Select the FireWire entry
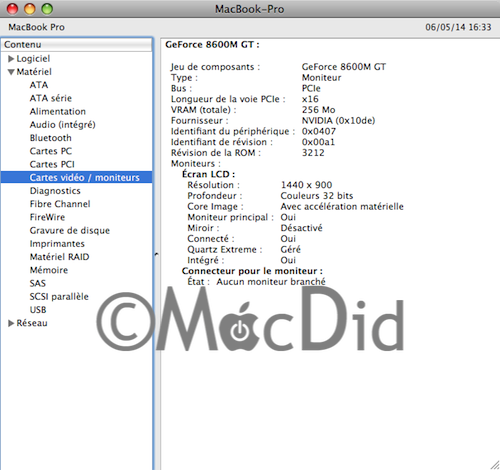500x470 pixels. click(47, 217)
